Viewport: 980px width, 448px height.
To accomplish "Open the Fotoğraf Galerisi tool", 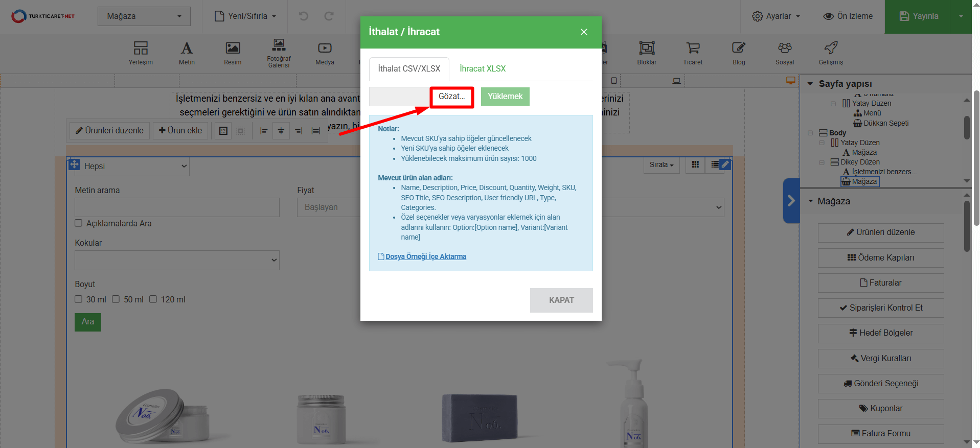I will [x=279, y=53].
